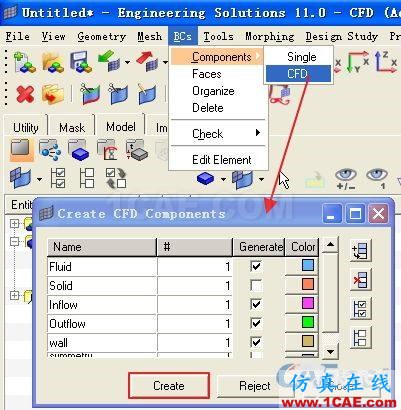Click the add row icon in dialog

[360, 251]
